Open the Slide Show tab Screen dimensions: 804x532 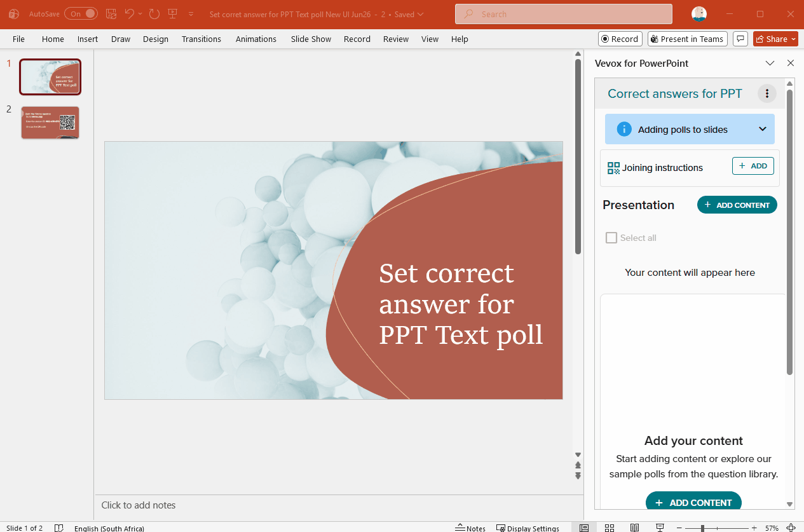(x=311, y=39)
